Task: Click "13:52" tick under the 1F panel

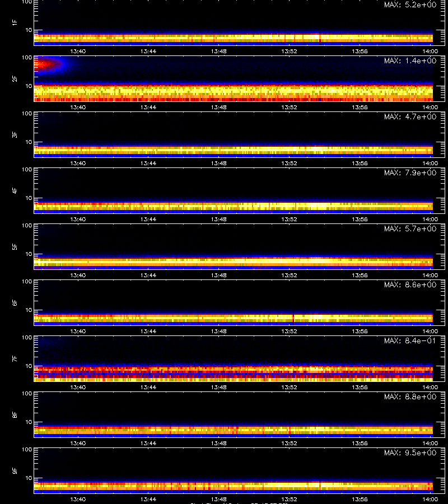Action: coord(289,52)
